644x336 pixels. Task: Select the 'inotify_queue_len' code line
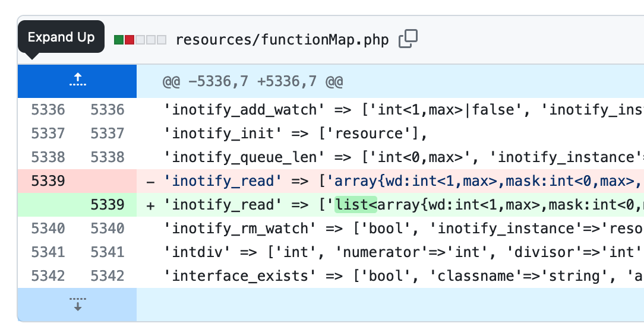tap(390, 157)
